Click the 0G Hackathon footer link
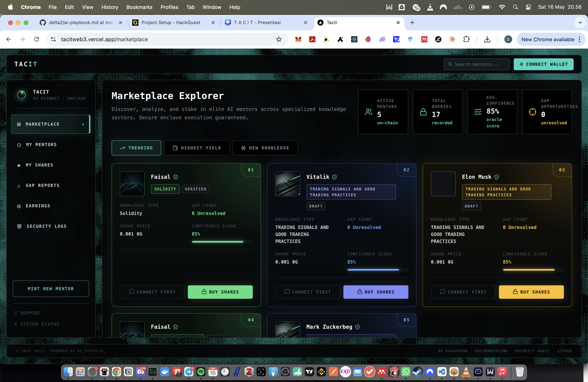 click(453, 351)
